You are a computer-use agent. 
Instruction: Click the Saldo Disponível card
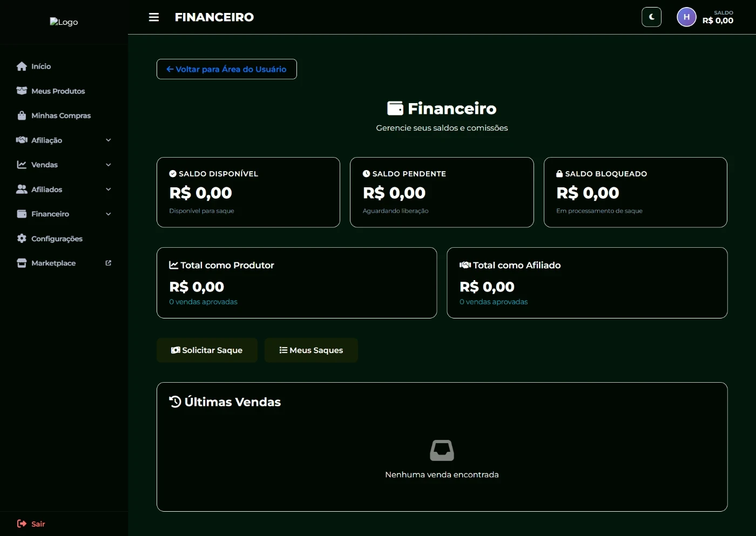click(248, 192)
